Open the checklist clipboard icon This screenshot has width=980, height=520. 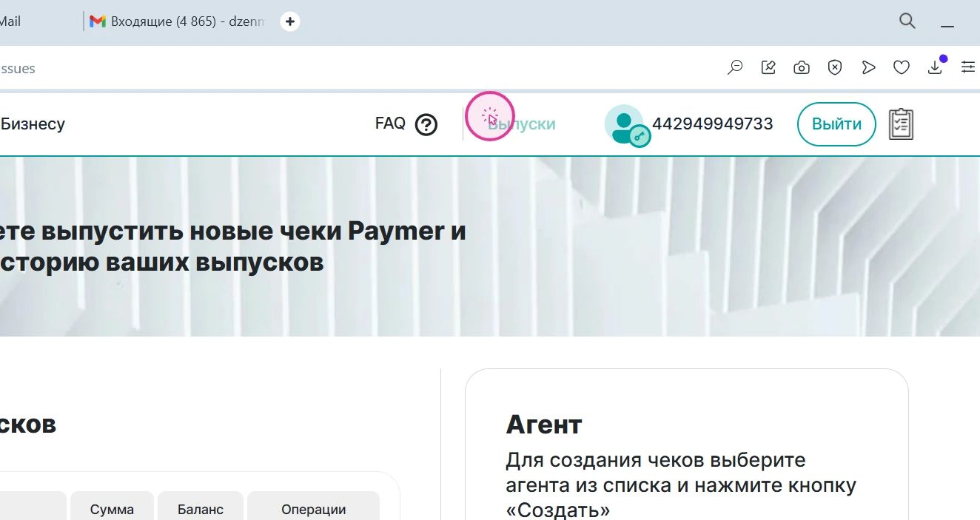coord(900,124)
